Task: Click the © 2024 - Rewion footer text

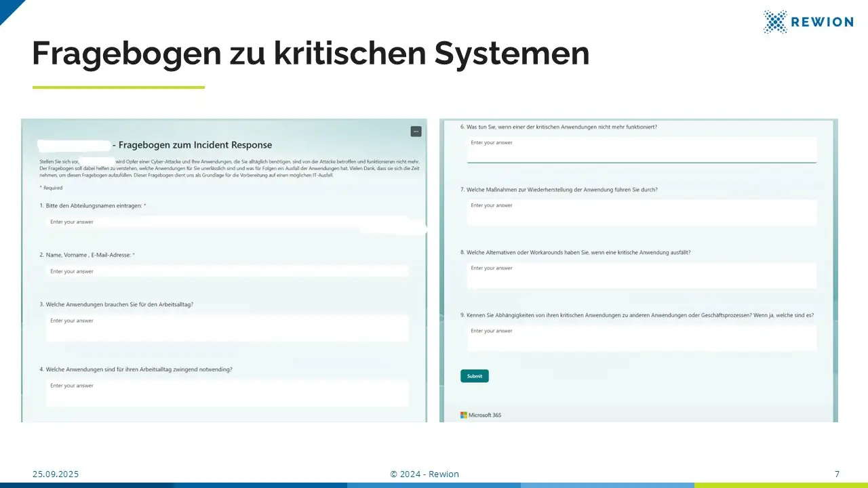Action: (x=425, y=474)
